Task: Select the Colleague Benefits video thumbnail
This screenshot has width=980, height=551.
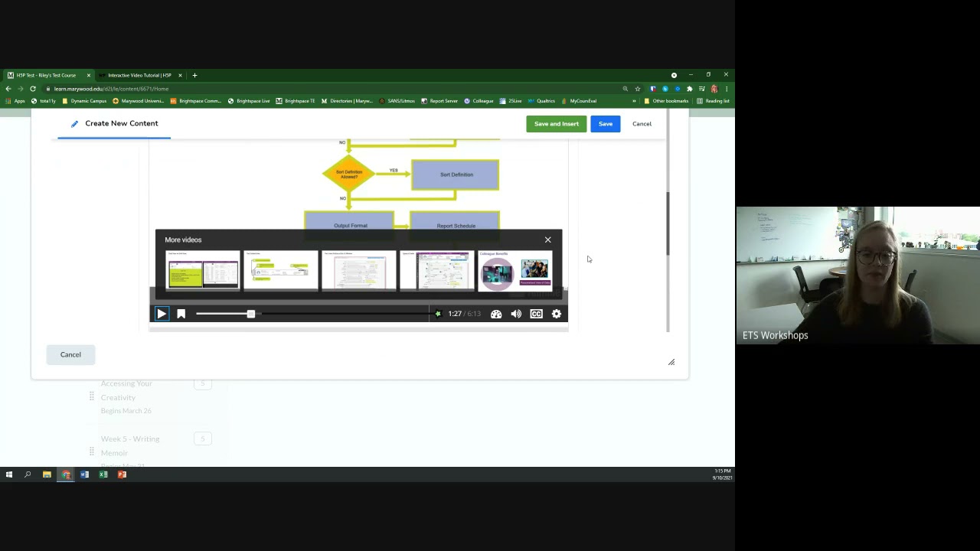Action: (x=515, y=271)
